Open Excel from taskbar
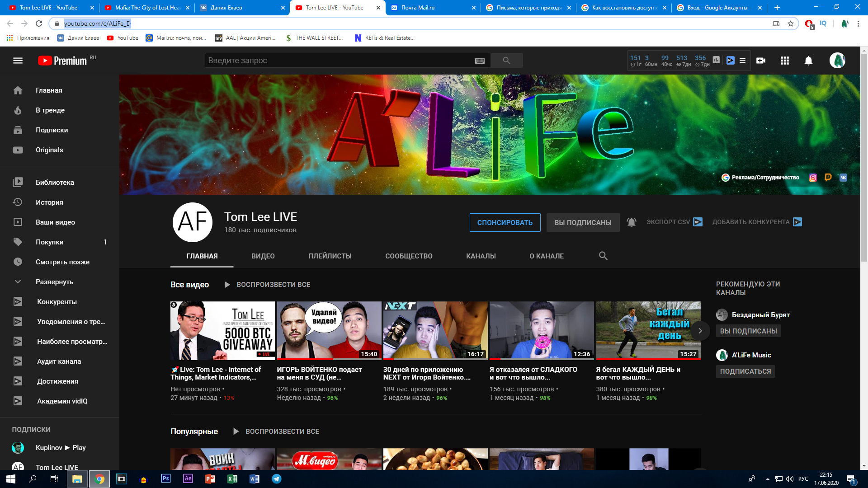Image resolution: width=868 pixels, height=488 pixels. (232, 479)
